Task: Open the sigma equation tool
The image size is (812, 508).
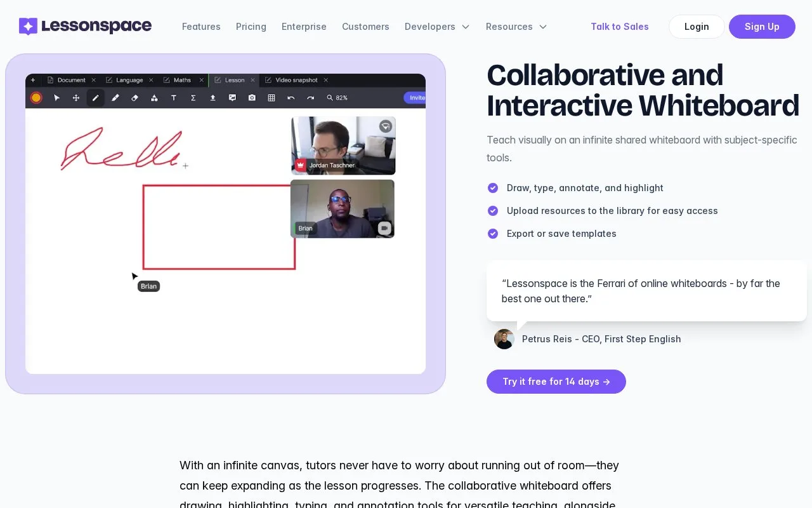Action: (193, 98)
